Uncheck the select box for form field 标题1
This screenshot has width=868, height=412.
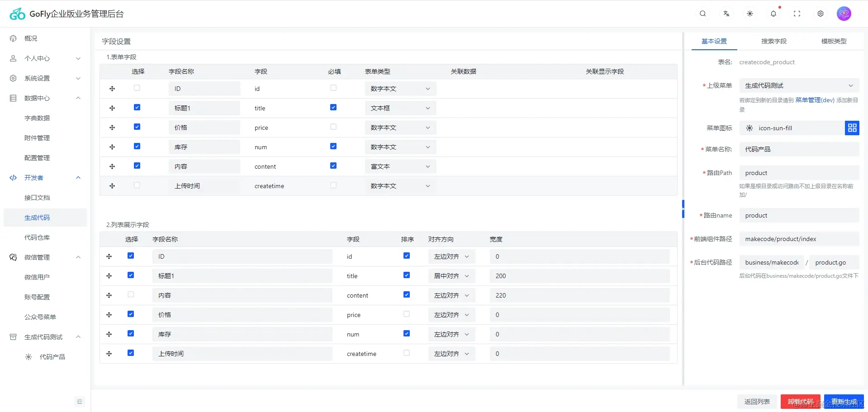click(x=137, y=107)
